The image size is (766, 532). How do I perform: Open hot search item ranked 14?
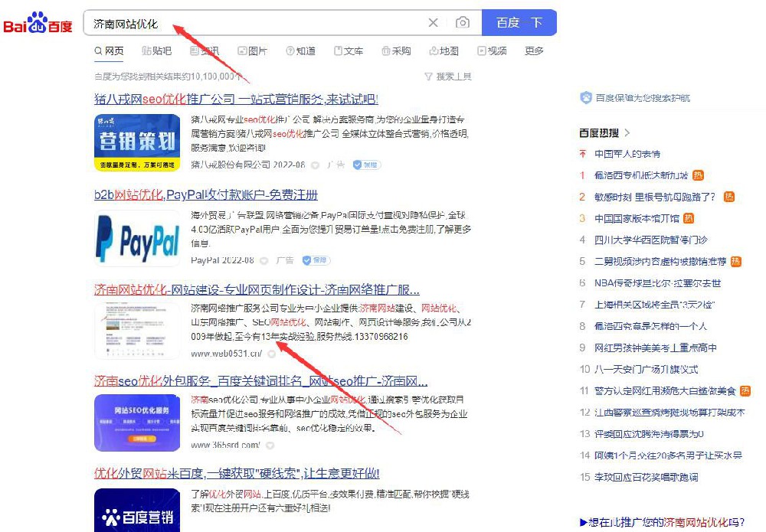668,455
